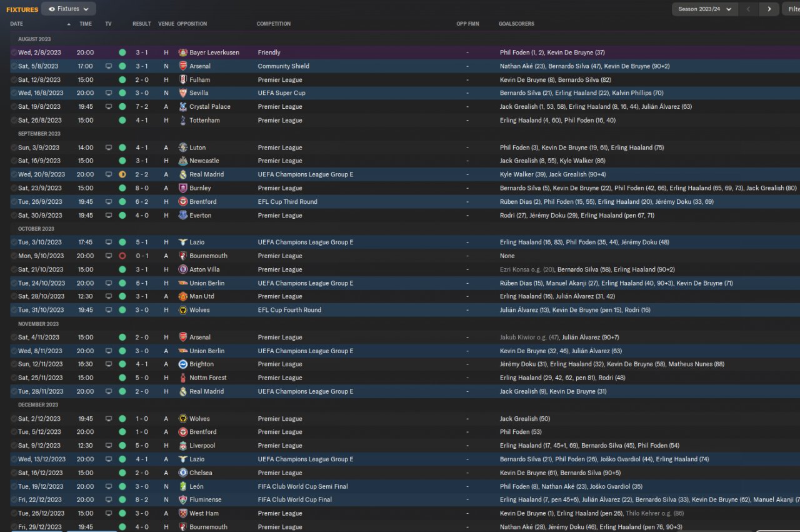The height and width of the screenshot is (532, 800).
Task: Go to the next season with the right arrow
Action: pos(769,9)
